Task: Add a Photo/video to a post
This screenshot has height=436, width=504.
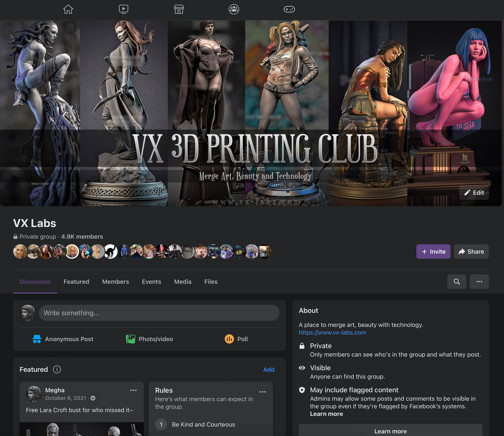Action: 150,339
